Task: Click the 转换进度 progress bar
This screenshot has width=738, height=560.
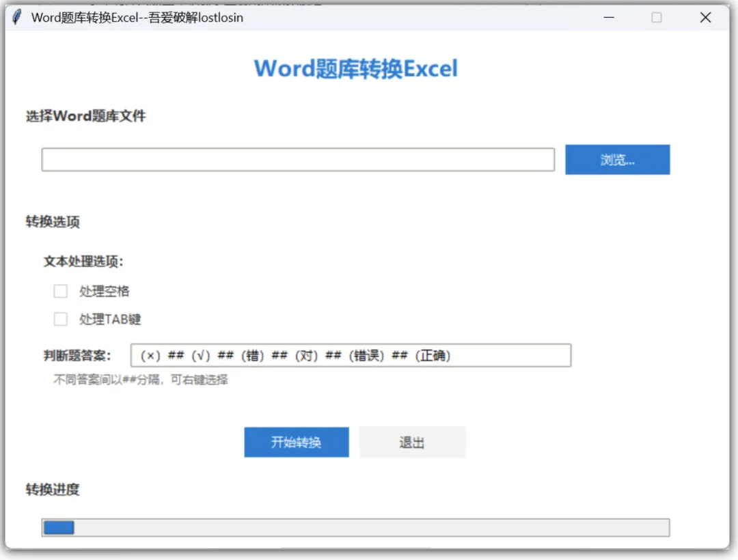Action: (x=355, y=527)
